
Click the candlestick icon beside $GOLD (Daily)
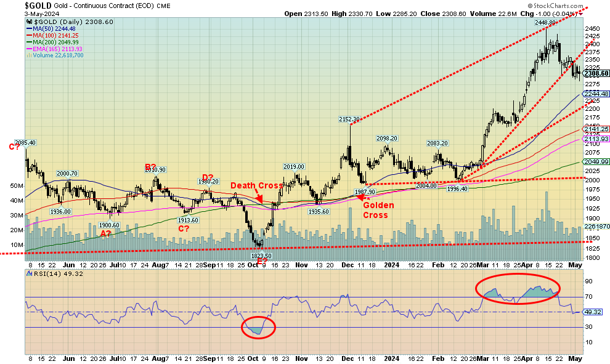[x=28, y=20]
